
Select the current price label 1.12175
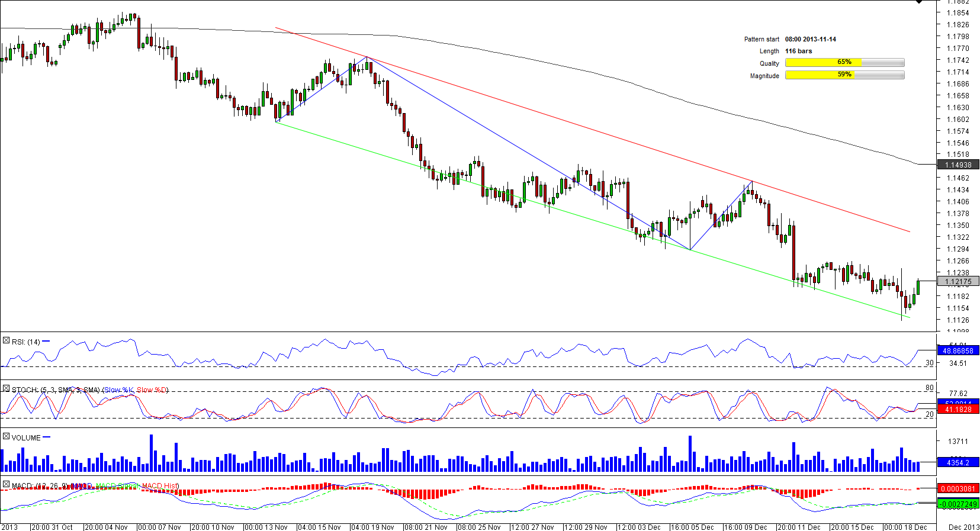click(957, 282)
